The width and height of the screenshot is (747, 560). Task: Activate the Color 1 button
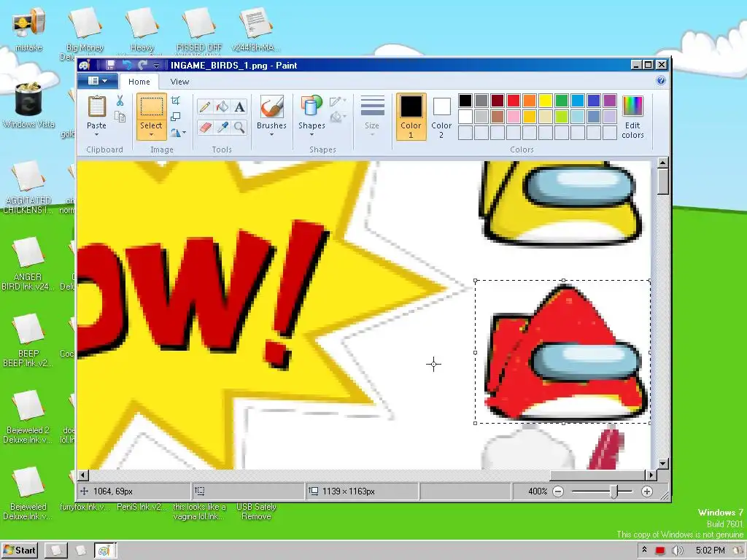411,117
